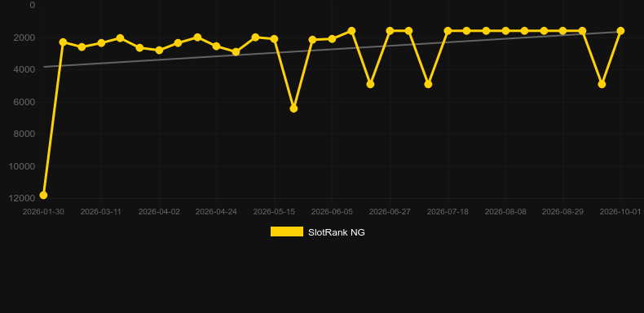This screenshot has width=644, height=313.
Task: Click the 10000 value on the rank axis
Action: (22, 166)
